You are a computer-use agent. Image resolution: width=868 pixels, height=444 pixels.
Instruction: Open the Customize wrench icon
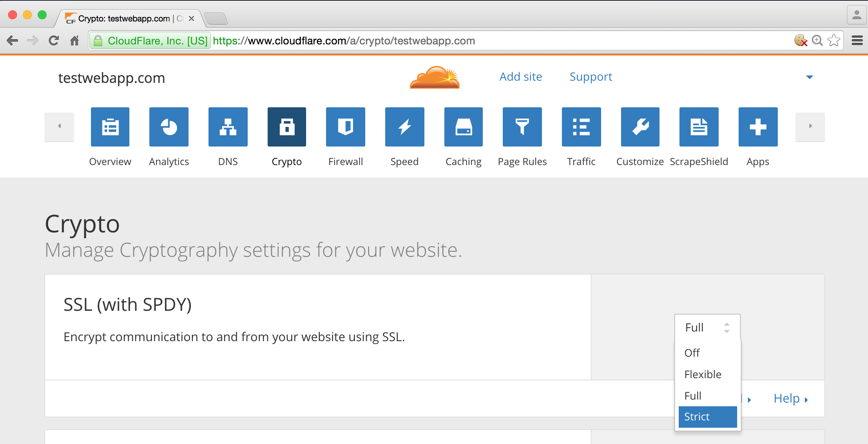pyautogui.click(x=640, y=127)
